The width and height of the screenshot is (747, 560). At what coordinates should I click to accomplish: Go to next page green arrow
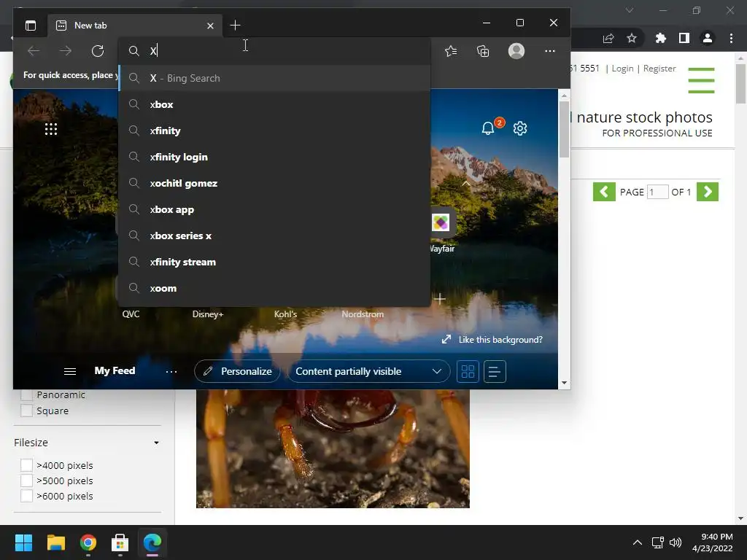708,192
